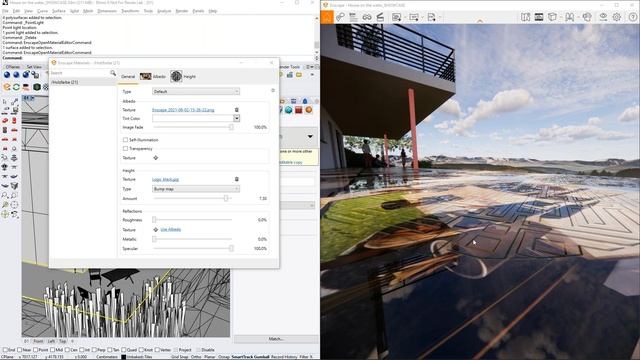
Task: Delete the Height texture with trash icon
Action: point(236,179)
